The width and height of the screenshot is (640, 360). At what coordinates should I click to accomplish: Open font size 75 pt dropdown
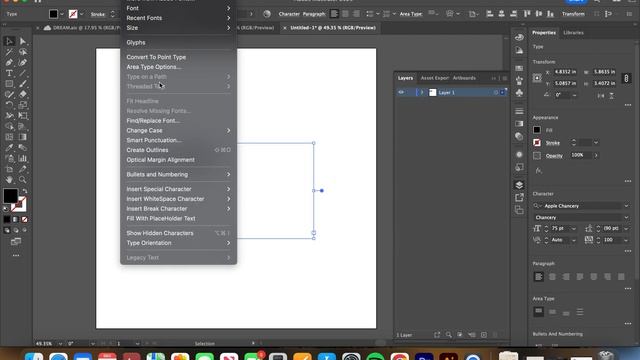point(574,229)
